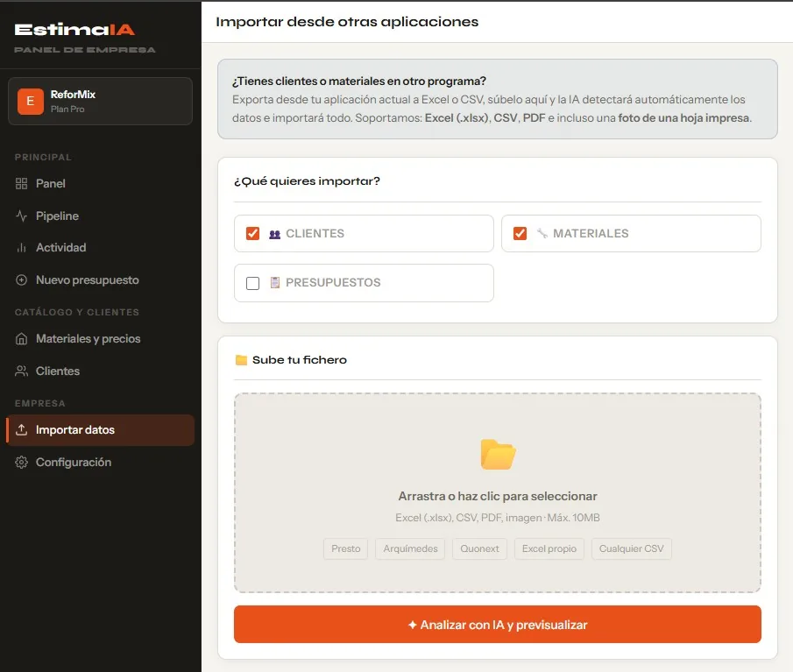Click the MATERIALES label text

pyautogui.click(x=591, y=234)
